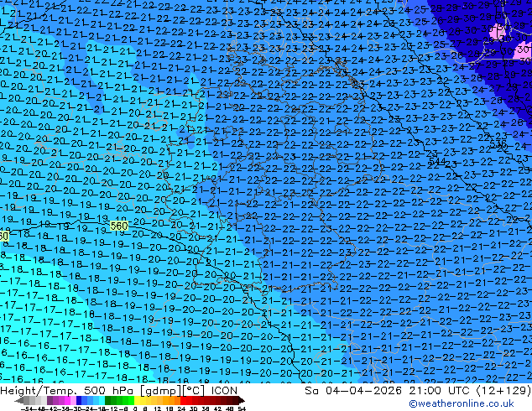The width and height of the screenshot is (532, 411).
Task: Click the 'ICON' model name in the title
Action: click(224, 391)
